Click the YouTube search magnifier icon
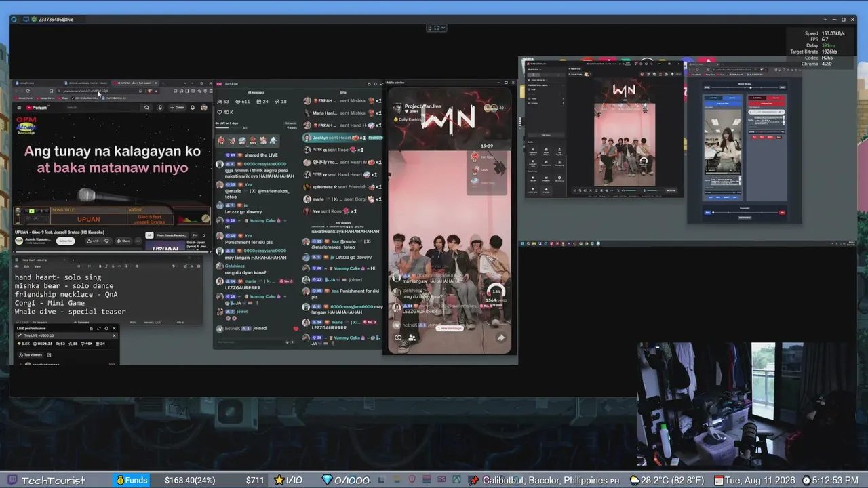 (146, 107)
